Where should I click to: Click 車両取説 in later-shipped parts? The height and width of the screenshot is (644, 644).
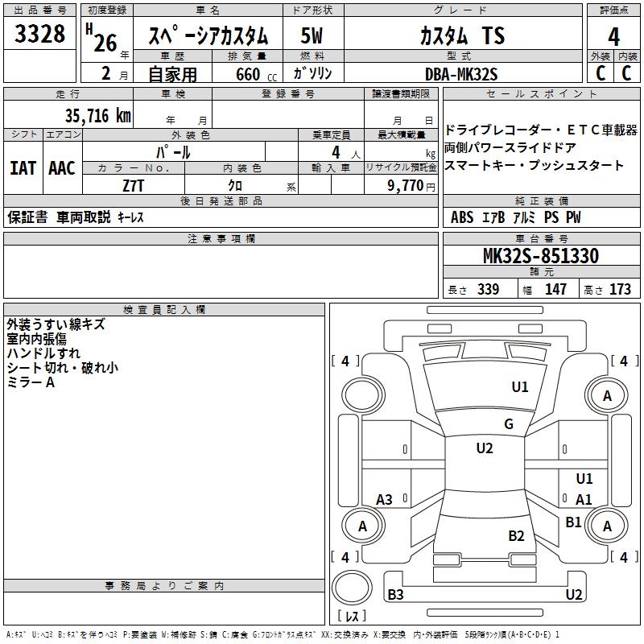(x=84, y=217)
